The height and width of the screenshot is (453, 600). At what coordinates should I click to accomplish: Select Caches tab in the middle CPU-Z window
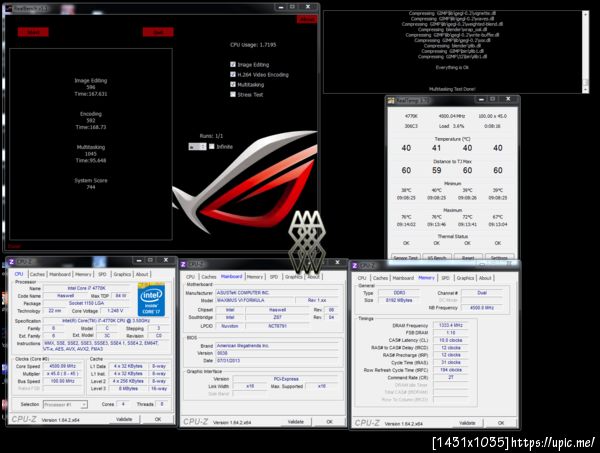point(209,277)
